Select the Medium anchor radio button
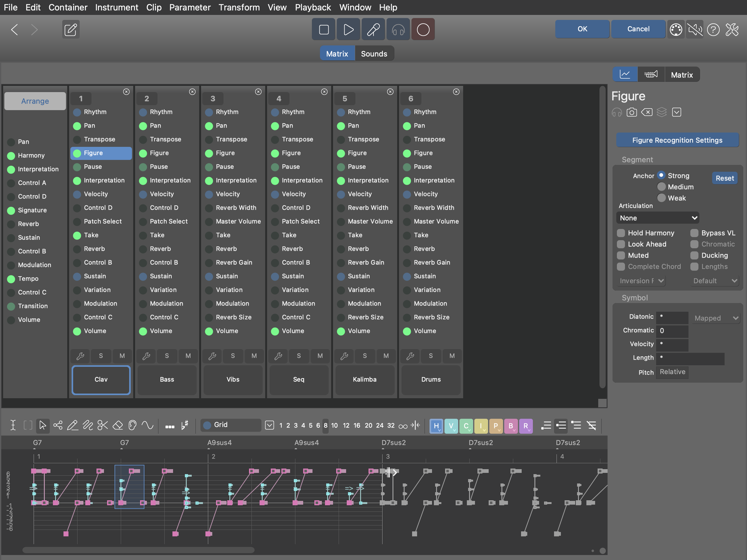The height and width of the screenshot is (560, 747). click(x=661, y=187)
